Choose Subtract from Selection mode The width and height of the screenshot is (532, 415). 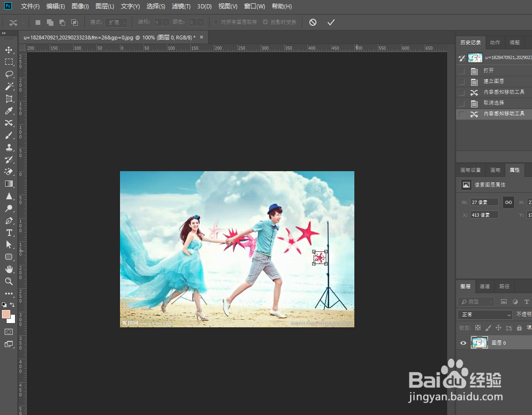tap(62, 23)
